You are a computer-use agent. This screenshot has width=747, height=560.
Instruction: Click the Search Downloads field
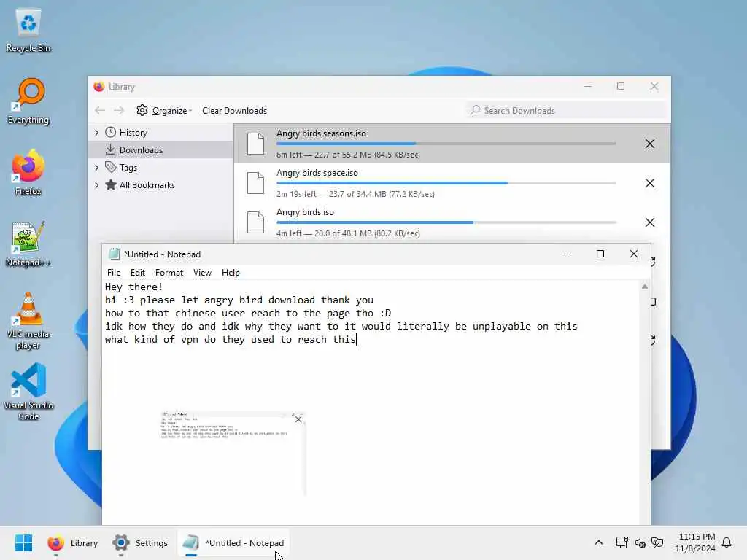pyautogui.click(x=567, y=111)
